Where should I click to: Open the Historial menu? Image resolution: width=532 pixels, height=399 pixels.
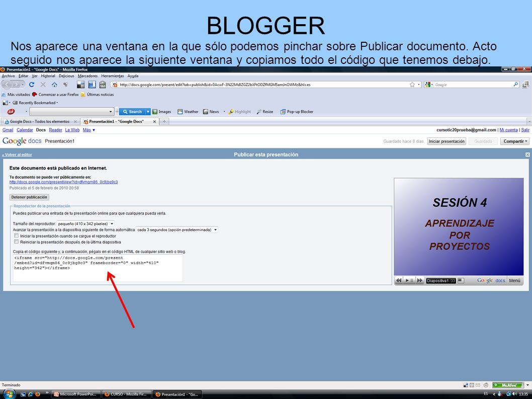[x=48, y=76]
